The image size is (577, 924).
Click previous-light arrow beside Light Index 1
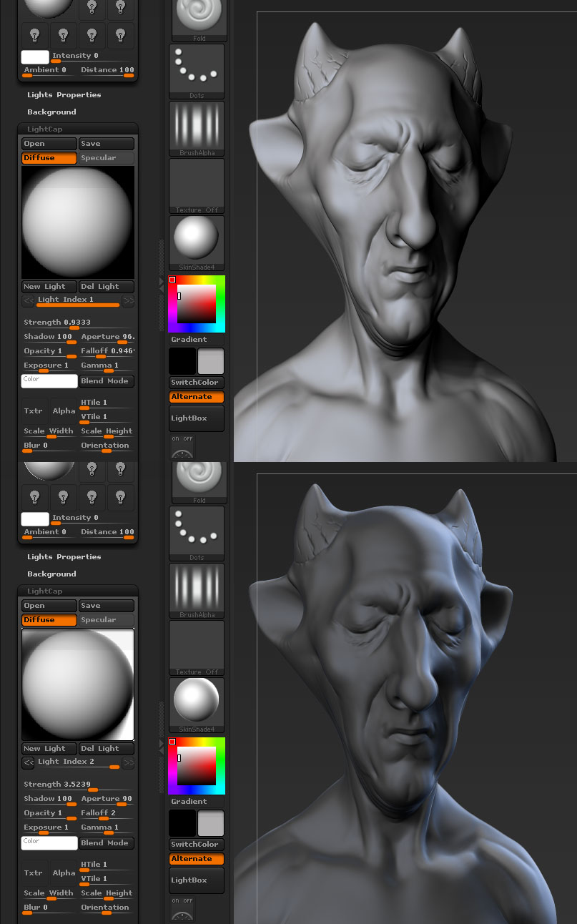coord(28,301)
